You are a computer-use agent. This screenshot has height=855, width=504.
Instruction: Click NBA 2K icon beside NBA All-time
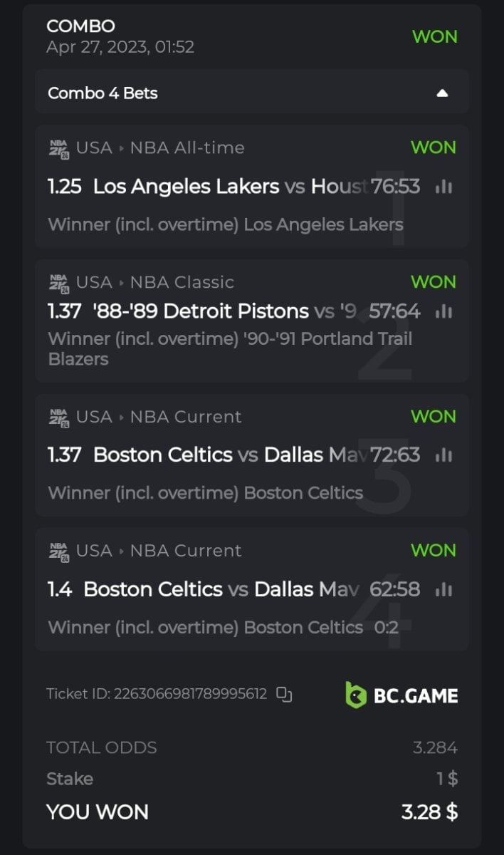[x=59, y=148]
